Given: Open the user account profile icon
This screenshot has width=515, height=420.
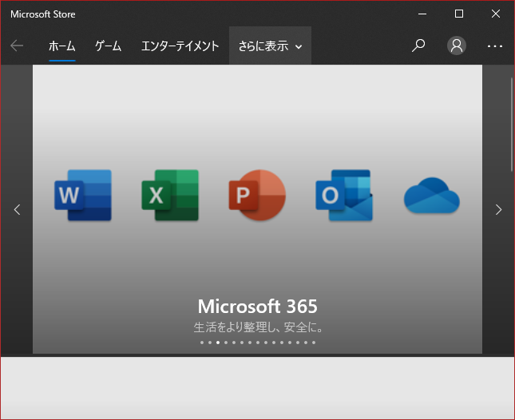Looking at the screenshot, I should tap(457, 46).
